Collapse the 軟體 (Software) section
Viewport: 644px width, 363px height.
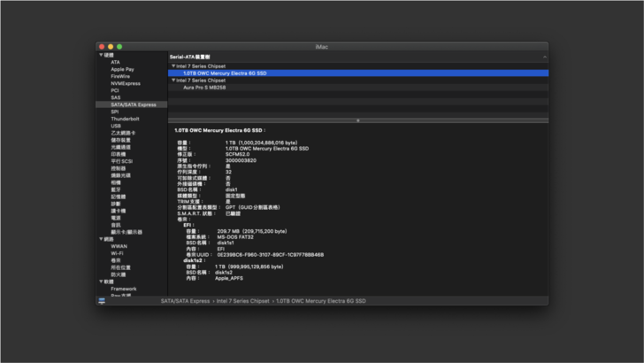100,282
